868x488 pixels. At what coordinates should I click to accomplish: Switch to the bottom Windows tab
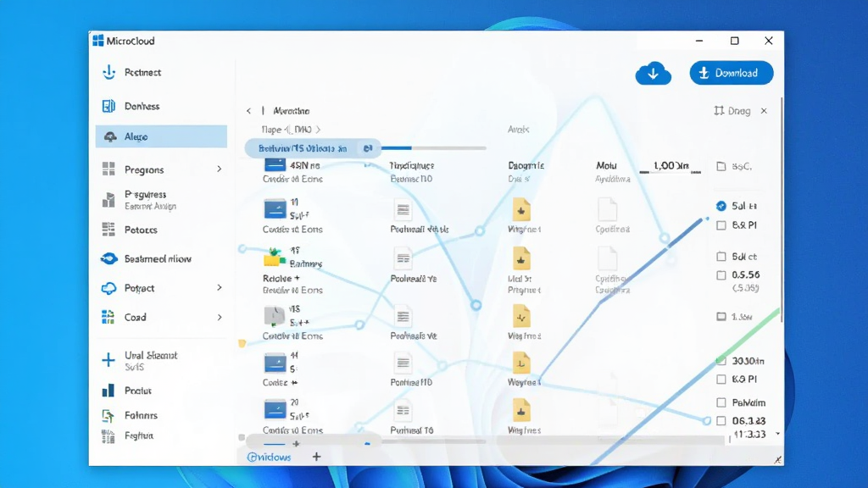pos(269,457)
